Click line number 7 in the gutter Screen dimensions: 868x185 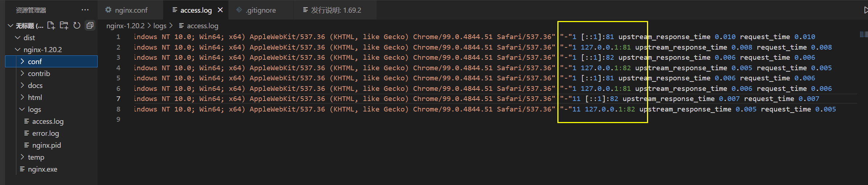[118, 99]
